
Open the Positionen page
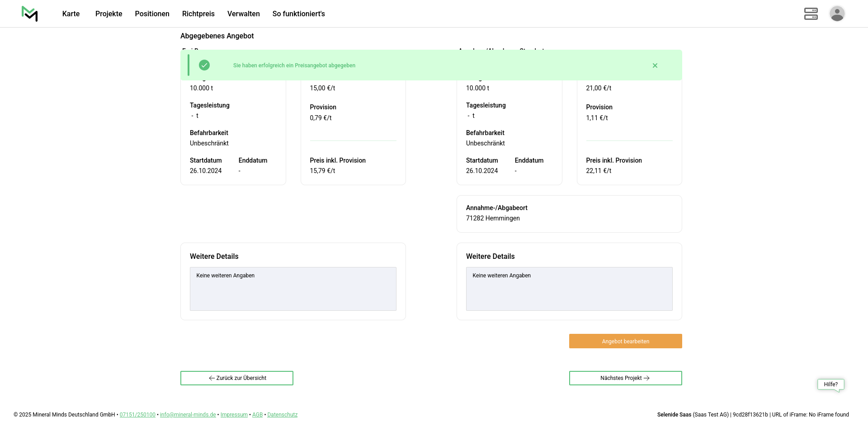152,14
